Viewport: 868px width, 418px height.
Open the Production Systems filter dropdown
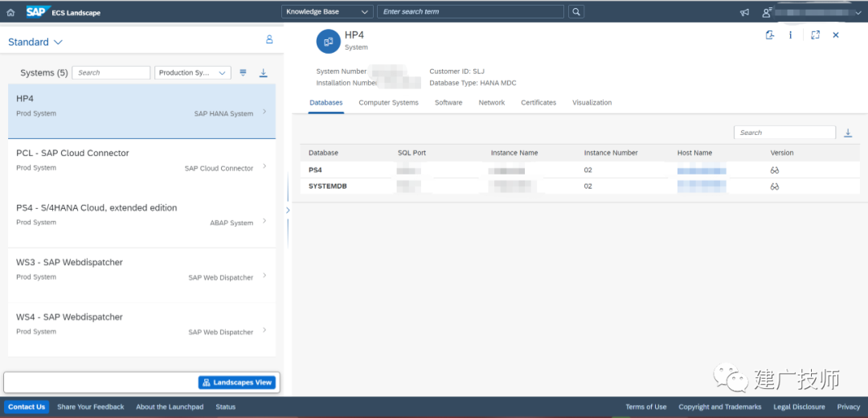coord(193,72)
